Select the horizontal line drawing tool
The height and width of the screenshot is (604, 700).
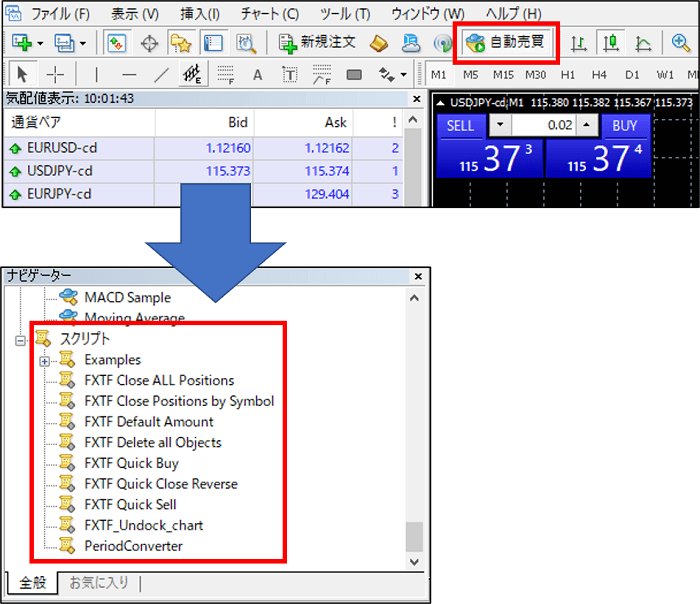point(129,75)
